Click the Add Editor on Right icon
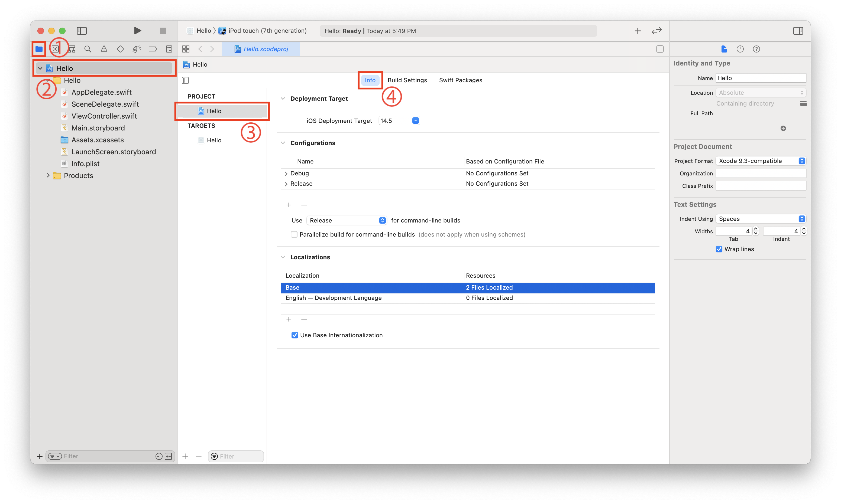Image resolution: width=841 pixels, height=504 pixels. 659,49
